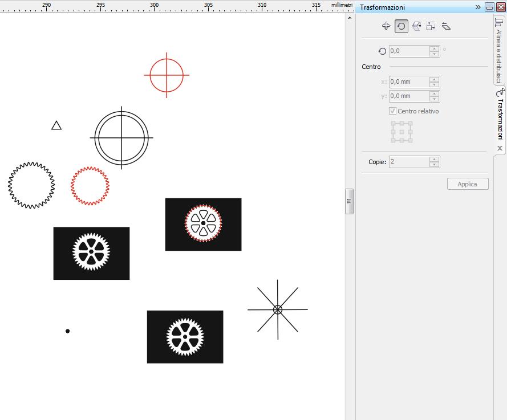Click the canvas scrollbar up arrow

pyautogui.click(x=350, y=18)
